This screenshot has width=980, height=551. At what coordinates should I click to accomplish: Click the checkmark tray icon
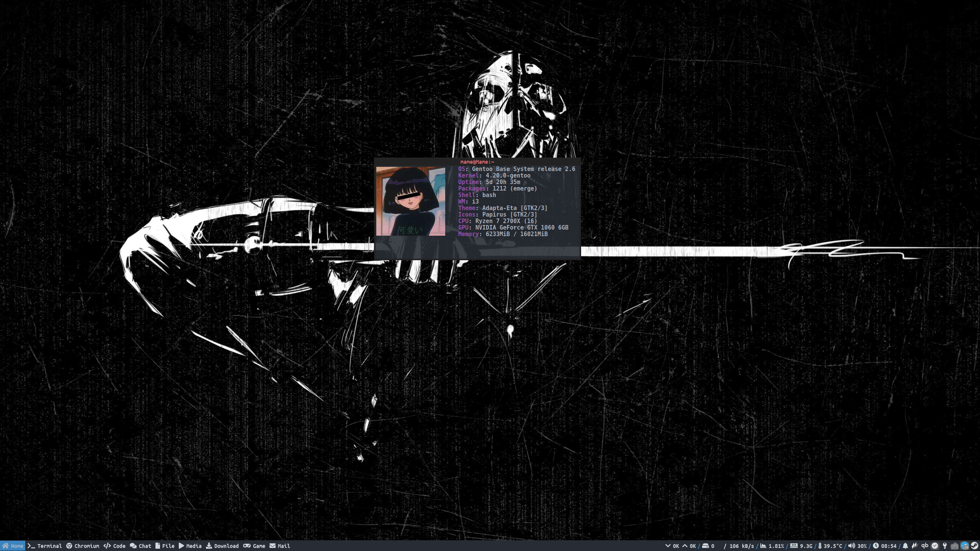click(x=935, y=546)
